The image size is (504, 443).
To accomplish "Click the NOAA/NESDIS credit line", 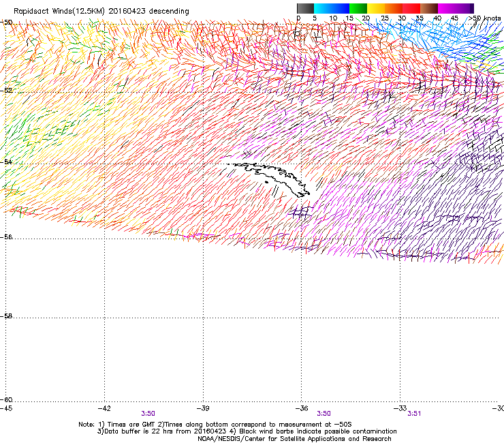I will [x=294, y=439].
